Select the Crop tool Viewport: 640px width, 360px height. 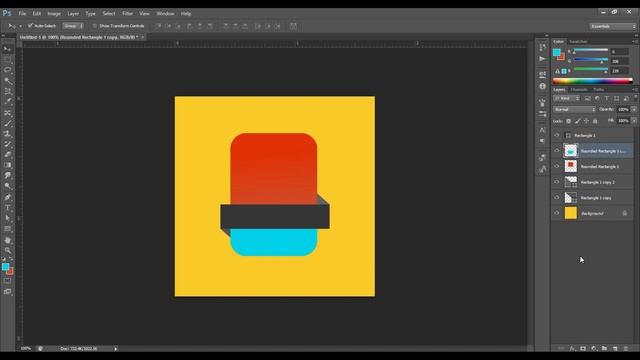click(7, 91)
